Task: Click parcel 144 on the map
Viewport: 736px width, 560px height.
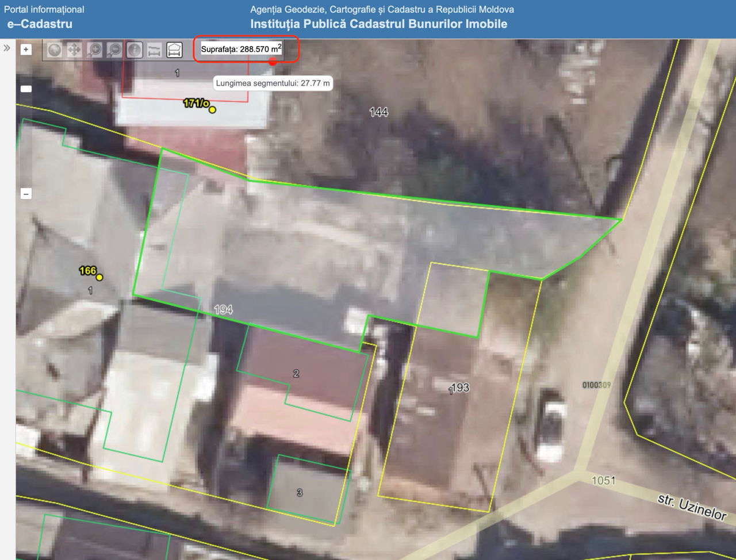Action: pos(378,112)
